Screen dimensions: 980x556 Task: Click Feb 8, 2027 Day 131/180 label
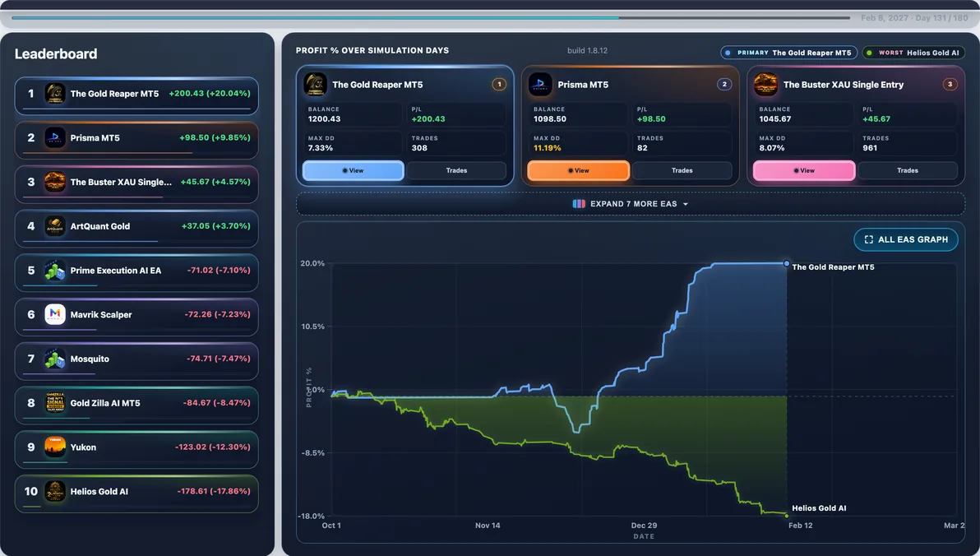tap(913, 17)
